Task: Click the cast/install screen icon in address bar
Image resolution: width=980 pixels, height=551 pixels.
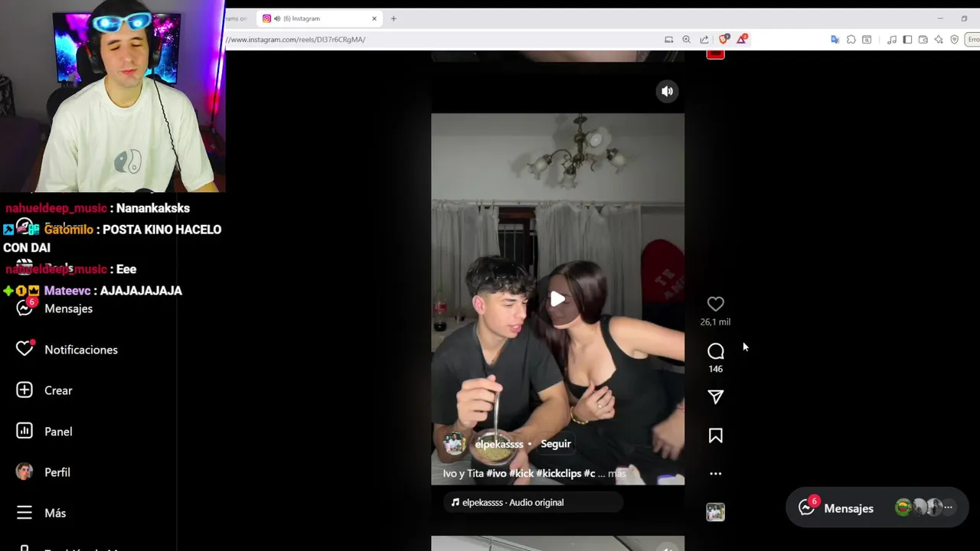Action: (x=668, y=40)
